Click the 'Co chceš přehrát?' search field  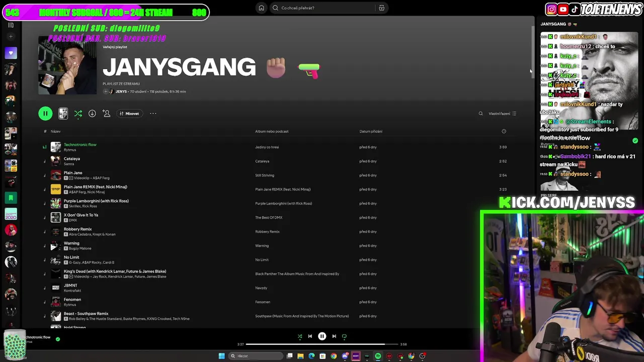click(325, 8)
